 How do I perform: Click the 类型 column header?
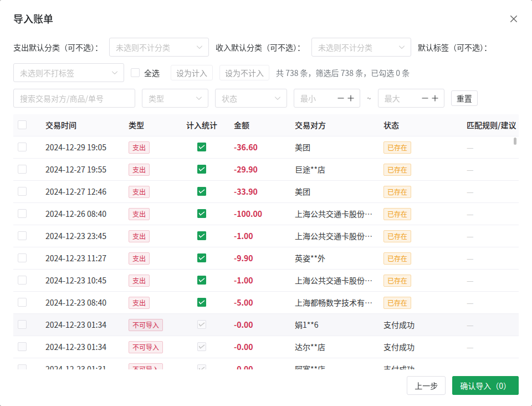coord(136,125)
